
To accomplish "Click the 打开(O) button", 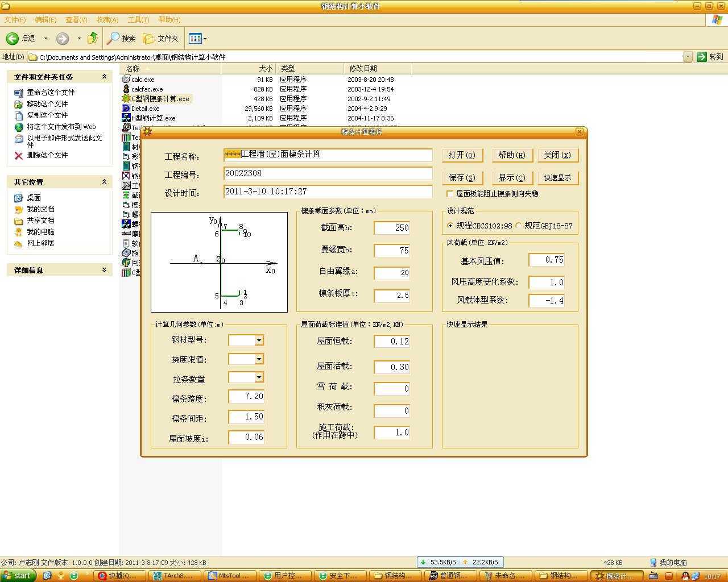I will (462, 155).
